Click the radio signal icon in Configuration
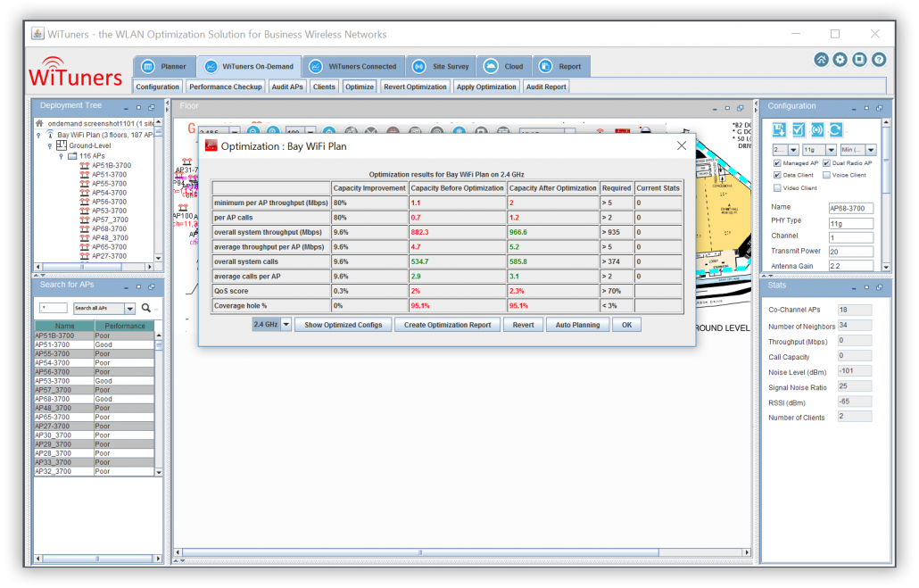This screenshot has width=919, height=588. pos(817,129)
